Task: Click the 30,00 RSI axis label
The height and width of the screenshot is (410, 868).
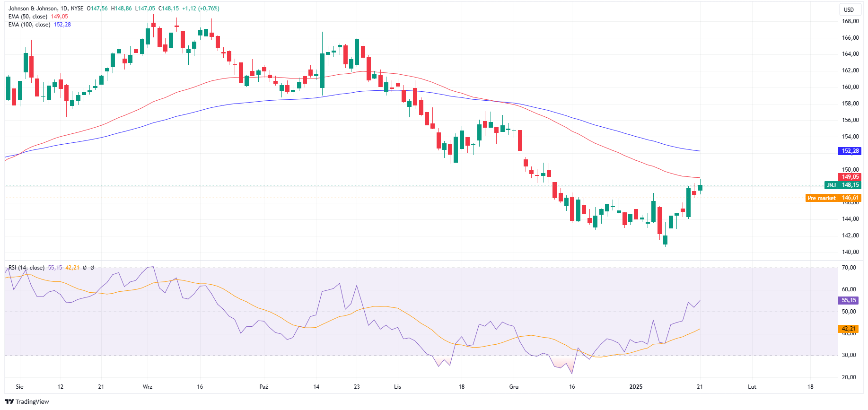Action: click(849, 355)
